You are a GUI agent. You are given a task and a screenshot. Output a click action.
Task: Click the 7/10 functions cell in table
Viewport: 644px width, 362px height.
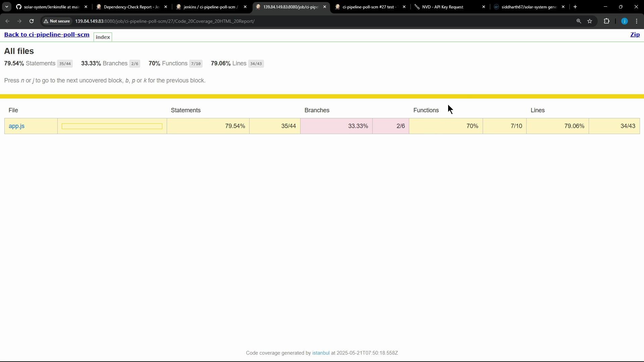(x=504, y=126)
